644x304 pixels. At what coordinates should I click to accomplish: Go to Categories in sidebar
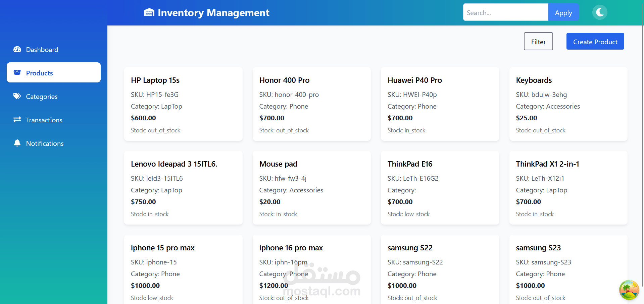[54, 97]
